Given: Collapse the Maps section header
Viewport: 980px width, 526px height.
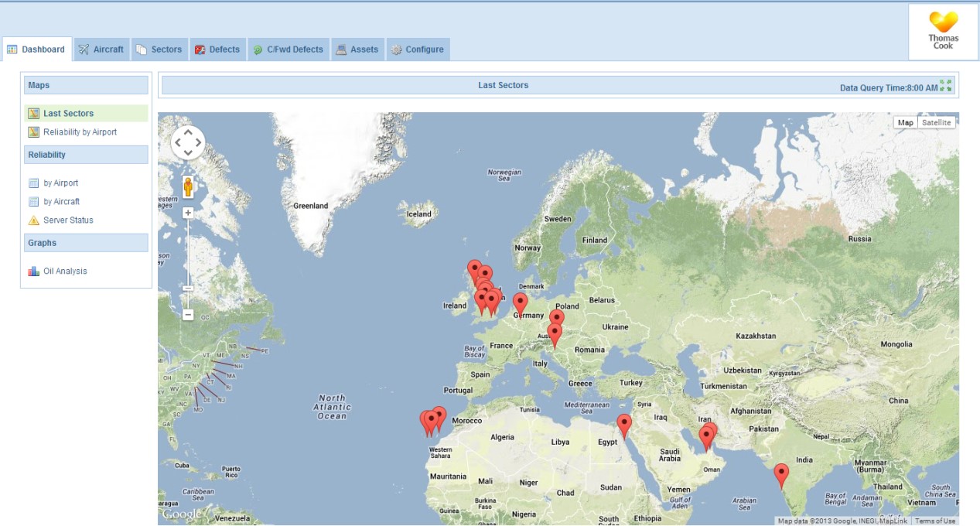Looking at the screenshot, I should [x=86, y=85].
